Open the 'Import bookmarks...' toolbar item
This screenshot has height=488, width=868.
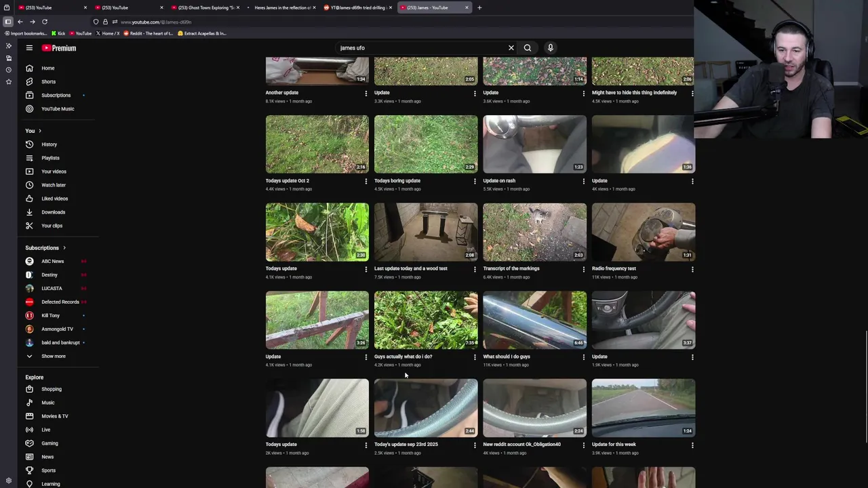26,33
